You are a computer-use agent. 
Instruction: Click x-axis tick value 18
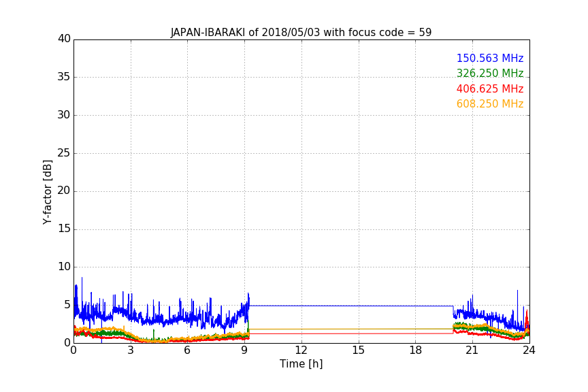point(416,350)
